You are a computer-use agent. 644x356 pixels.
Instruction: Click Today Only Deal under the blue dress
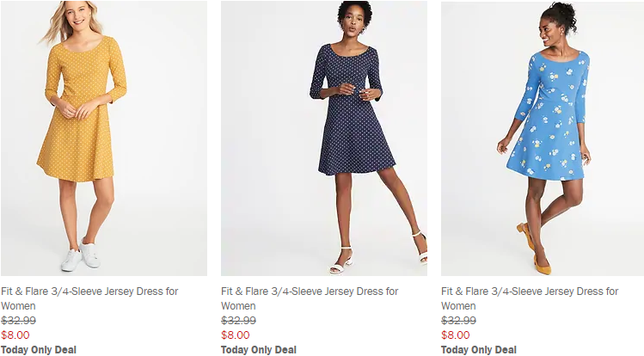coord(479,350)
